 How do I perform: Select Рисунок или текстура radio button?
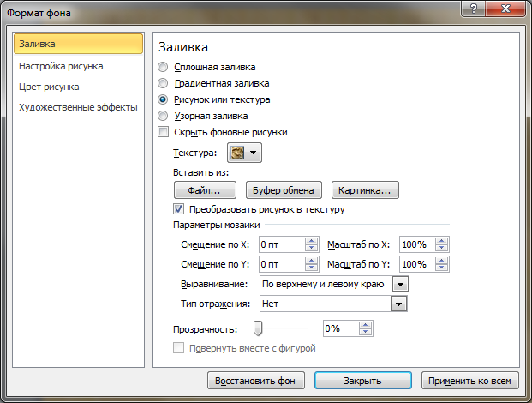point(163,99)
